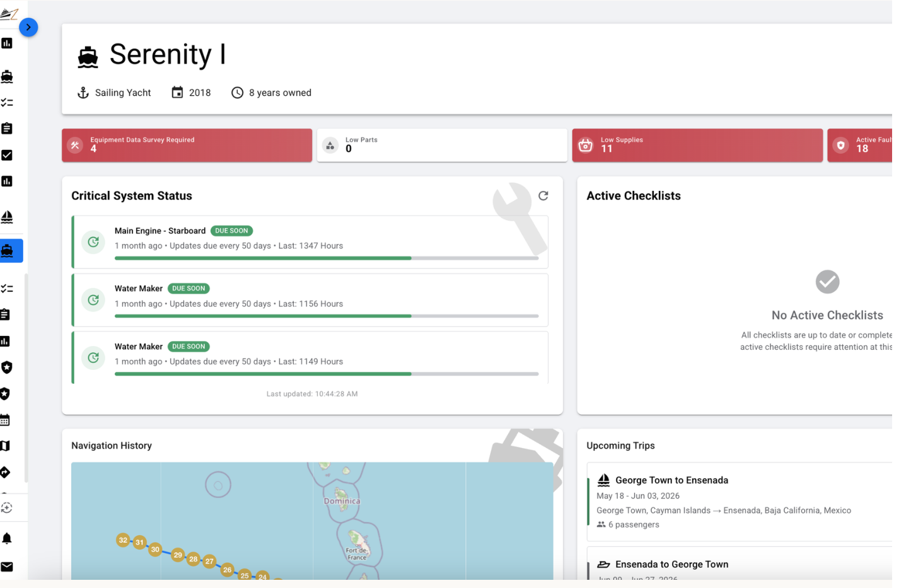This screenshot has height=588, width=923.
Task: Open the checked-box tasks icon in sidebar
Action: [x=7, y=155]
